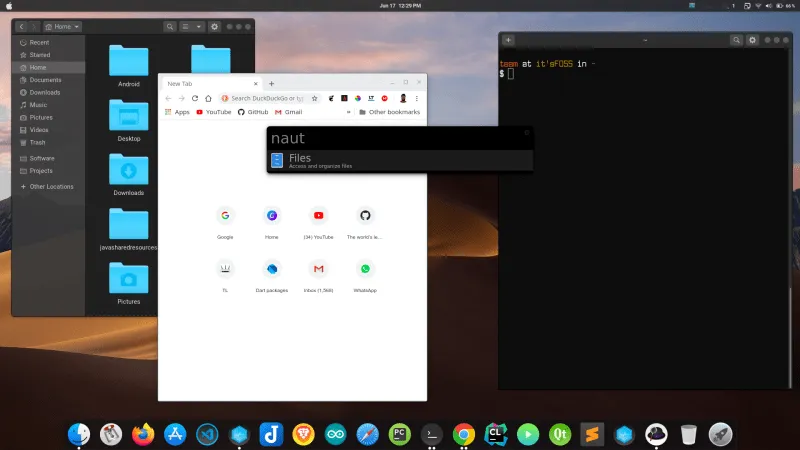Click the terminal search icon
The image size is (800, 450).
tap(735, 40)
